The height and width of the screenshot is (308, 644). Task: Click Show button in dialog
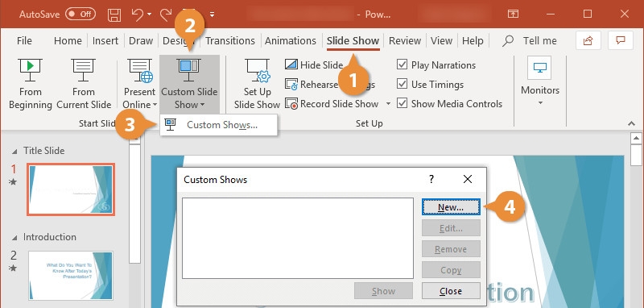[x=383, y=291]
